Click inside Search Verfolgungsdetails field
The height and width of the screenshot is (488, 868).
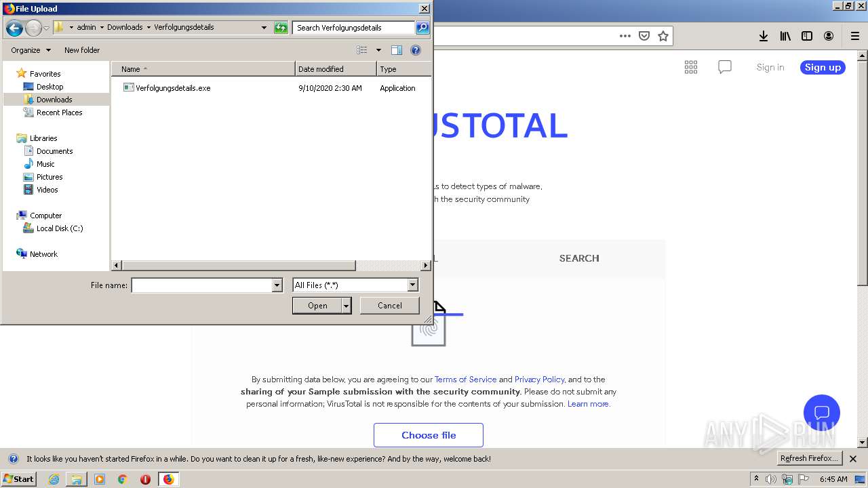(354, 28)
